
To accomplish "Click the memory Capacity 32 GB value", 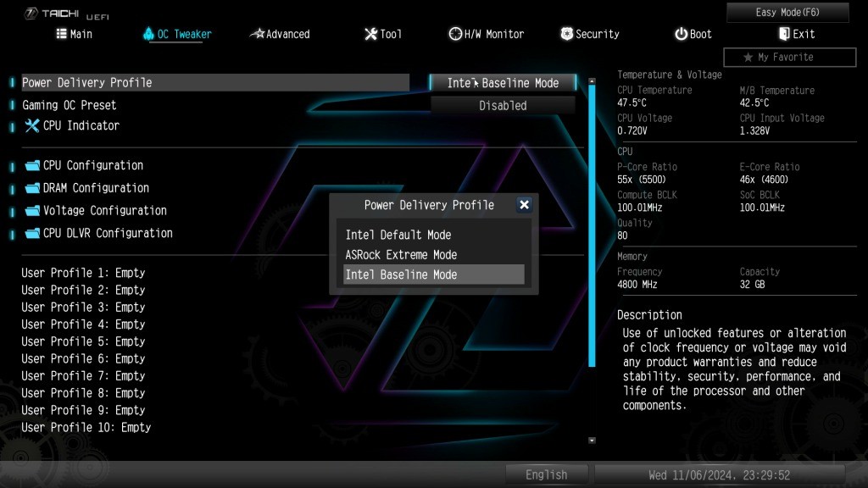I will click(x=753, y=285).
